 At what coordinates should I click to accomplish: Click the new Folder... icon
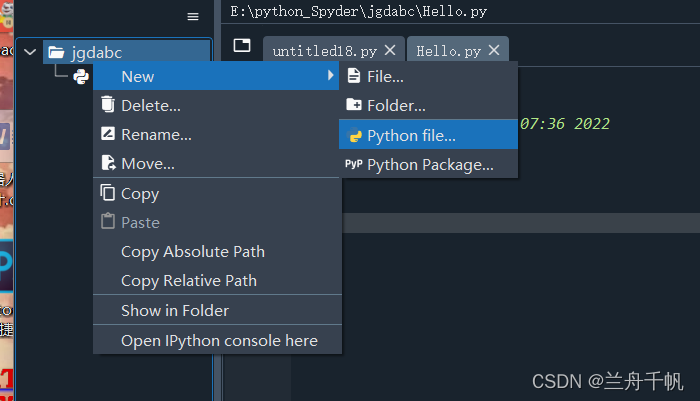tap(353, 105)
